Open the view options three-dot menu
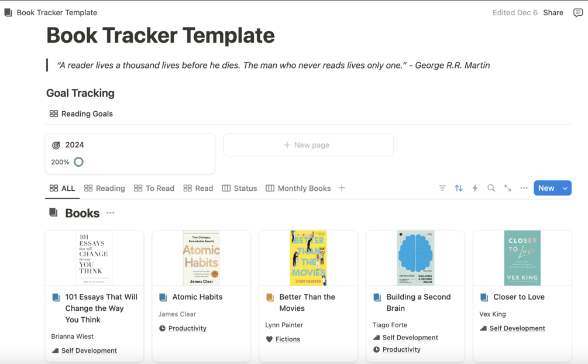Viewport: 588px width, 364px height. pyautogui.click(x=524, y=188)
